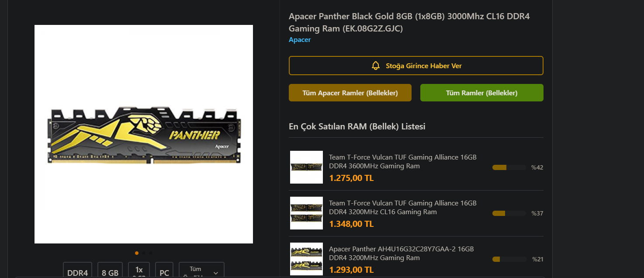Image resolution: width=644 pixels, height=278 pixels.
Task: Open thumbnail of Team T-Force Vulcan 3600MHz RAM
Action: [x=306, y=167]
